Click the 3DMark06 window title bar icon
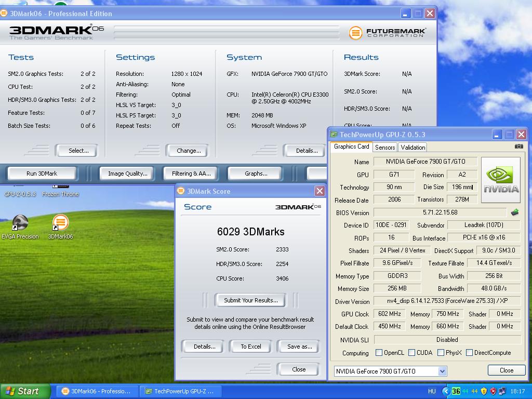532x399 pixels. [x=4, y=13]
